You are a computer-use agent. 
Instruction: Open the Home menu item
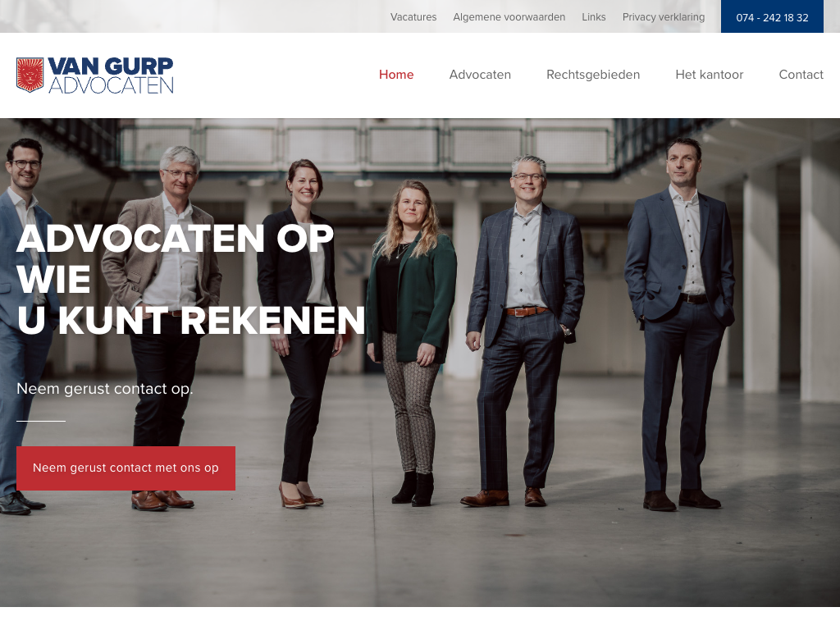(x=396, y=75)
